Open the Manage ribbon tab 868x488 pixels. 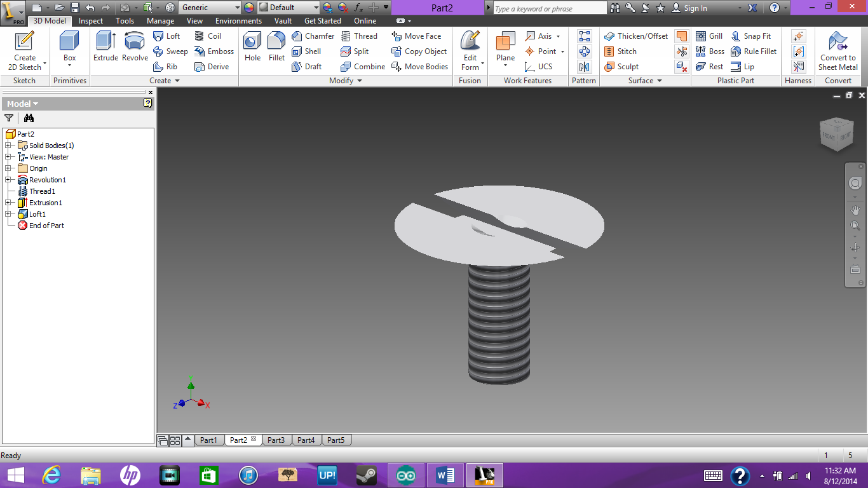[x=160, y=21]
